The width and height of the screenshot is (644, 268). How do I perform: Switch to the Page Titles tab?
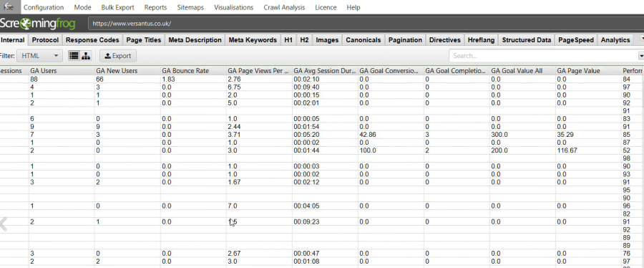tap(144, 40)
